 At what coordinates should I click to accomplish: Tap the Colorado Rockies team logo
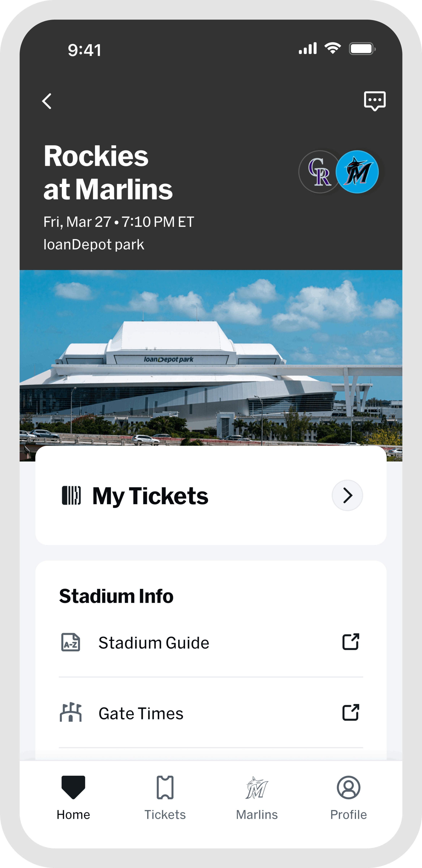click(319, 172)
